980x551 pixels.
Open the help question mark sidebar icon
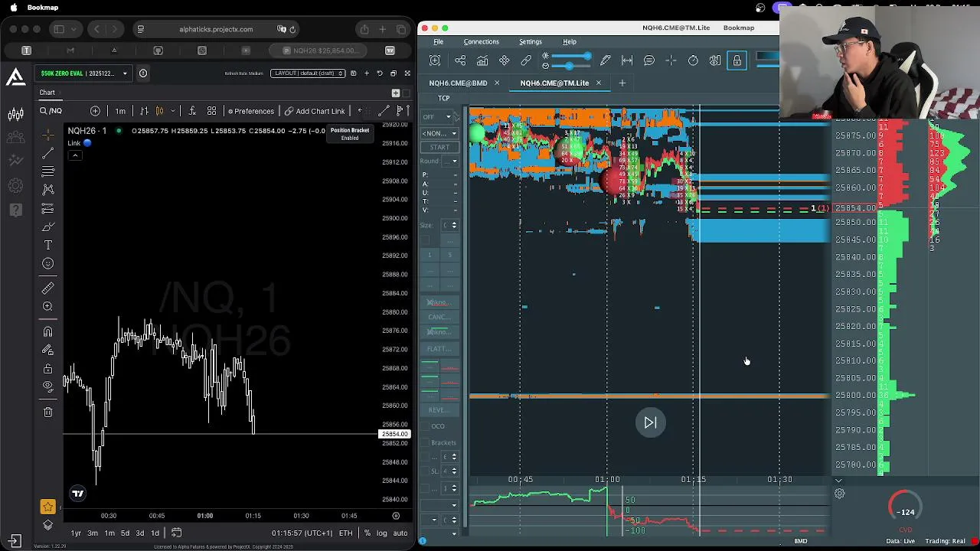click(15, 210)
